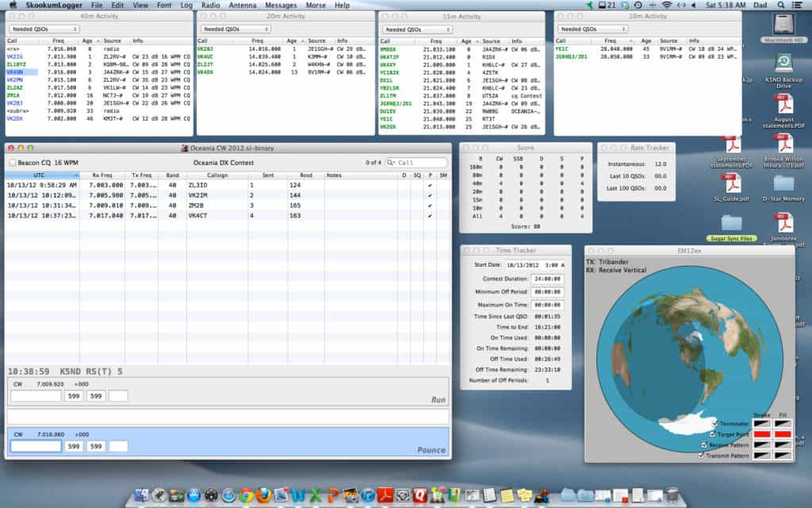Select VK4CT row in the log
The height and width of the screenshot is (508, 812).
tap(228, 216)
